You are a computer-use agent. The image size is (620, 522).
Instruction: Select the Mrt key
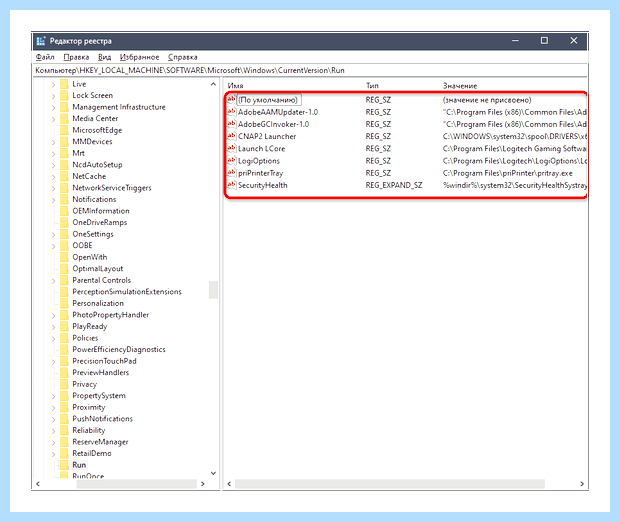78,153
